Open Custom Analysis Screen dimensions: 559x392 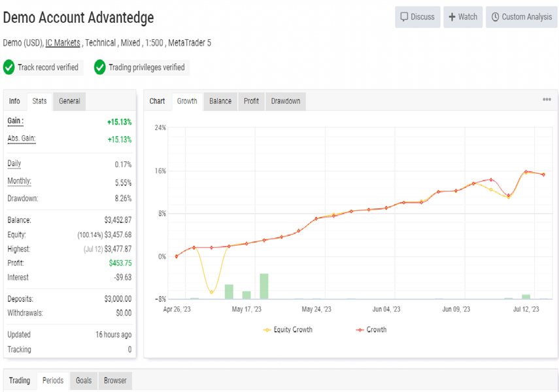(x=521, y=17)
